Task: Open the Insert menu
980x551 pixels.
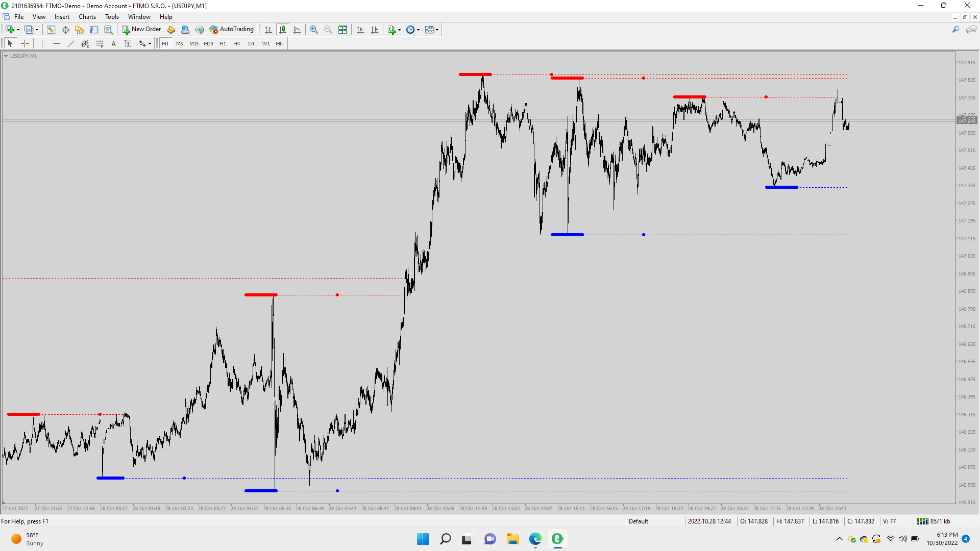Action: 62,17
